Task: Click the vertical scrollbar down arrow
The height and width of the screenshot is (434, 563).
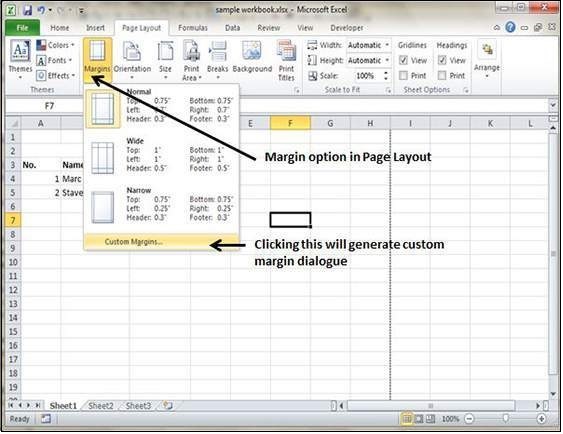Action: pos(553,394)
